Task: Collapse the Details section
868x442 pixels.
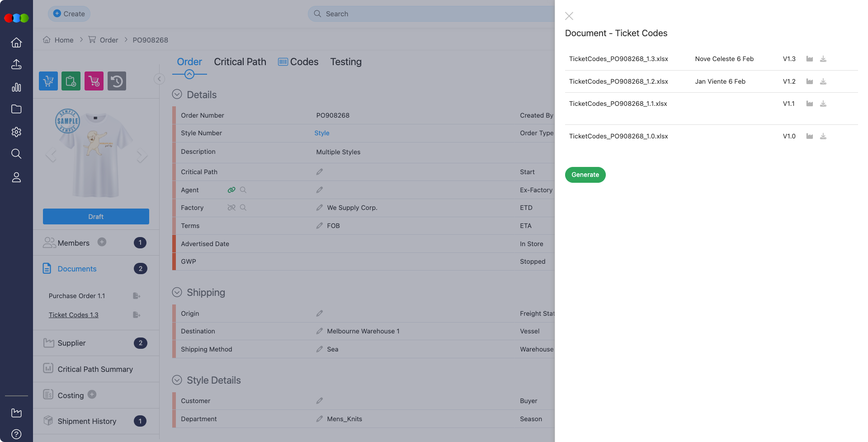Action: coord(177,95)
